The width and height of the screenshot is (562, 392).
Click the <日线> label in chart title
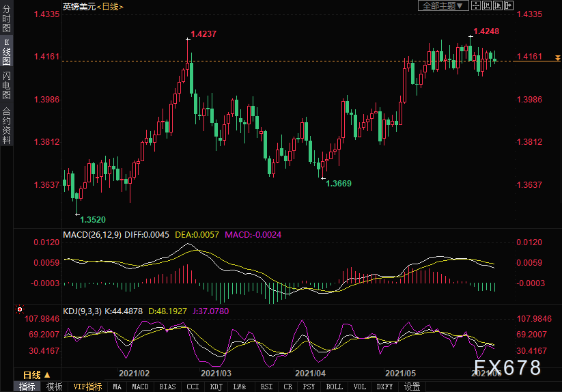[110, 6]
